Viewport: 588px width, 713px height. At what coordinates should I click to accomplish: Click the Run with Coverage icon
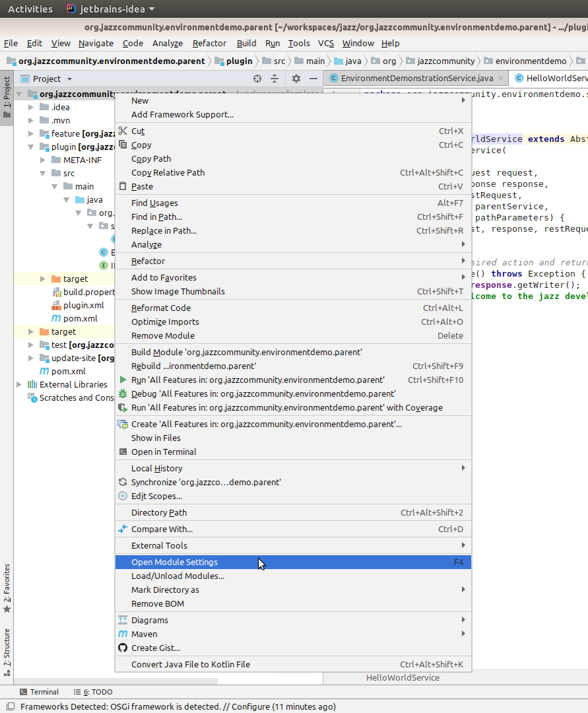click(123, 407)
